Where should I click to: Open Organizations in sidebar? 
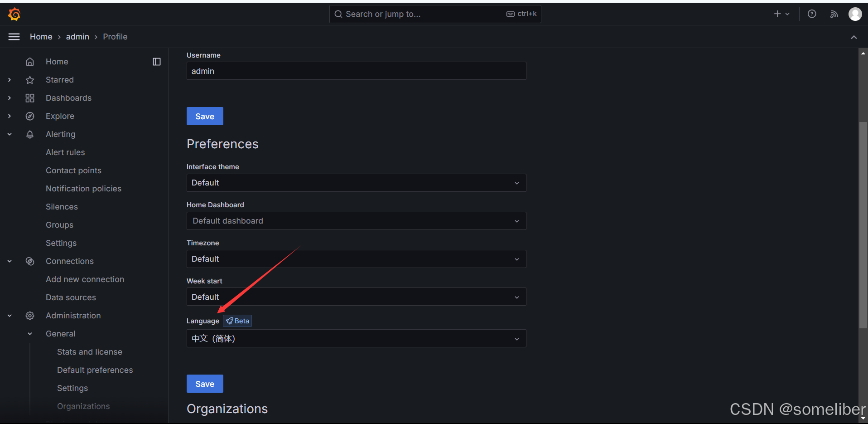coord(83,406)
